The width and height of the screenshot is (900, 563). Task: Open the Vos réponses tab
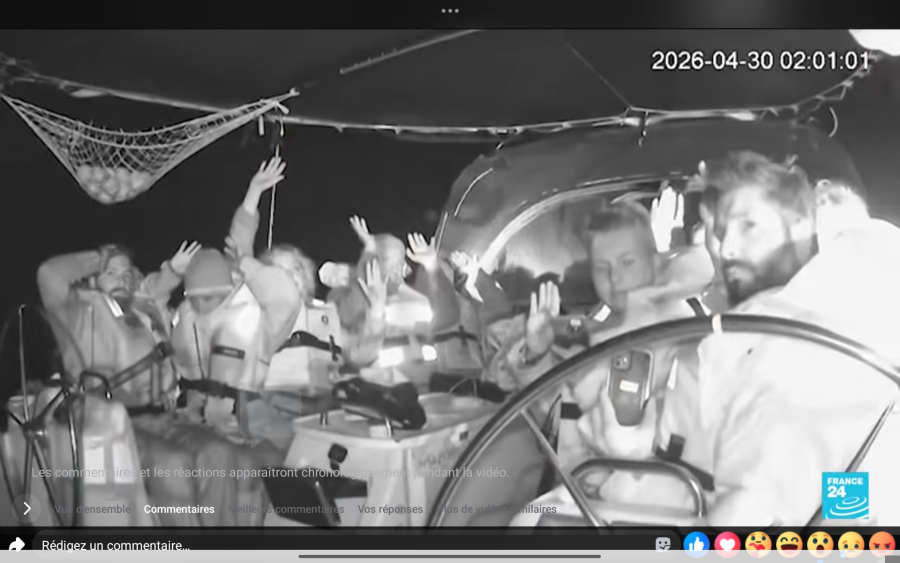(x=390, y=509)
